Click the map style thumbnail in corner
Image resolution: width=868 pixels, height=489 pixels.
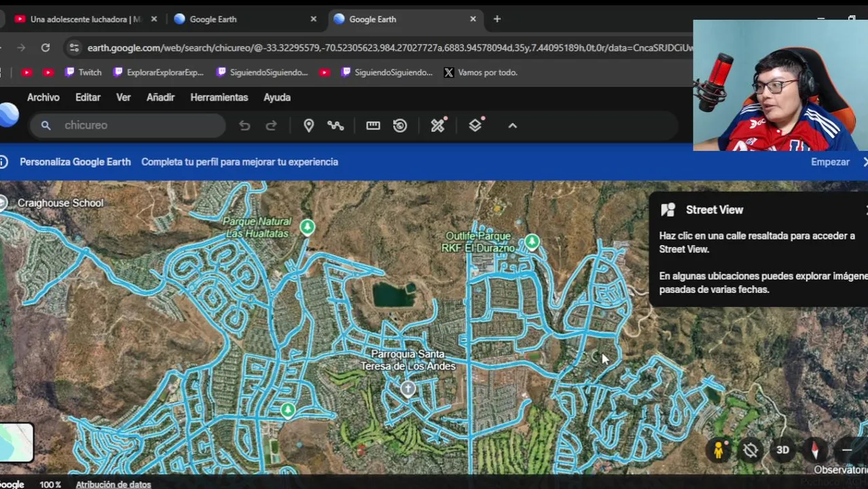click(x=16, y=442)
